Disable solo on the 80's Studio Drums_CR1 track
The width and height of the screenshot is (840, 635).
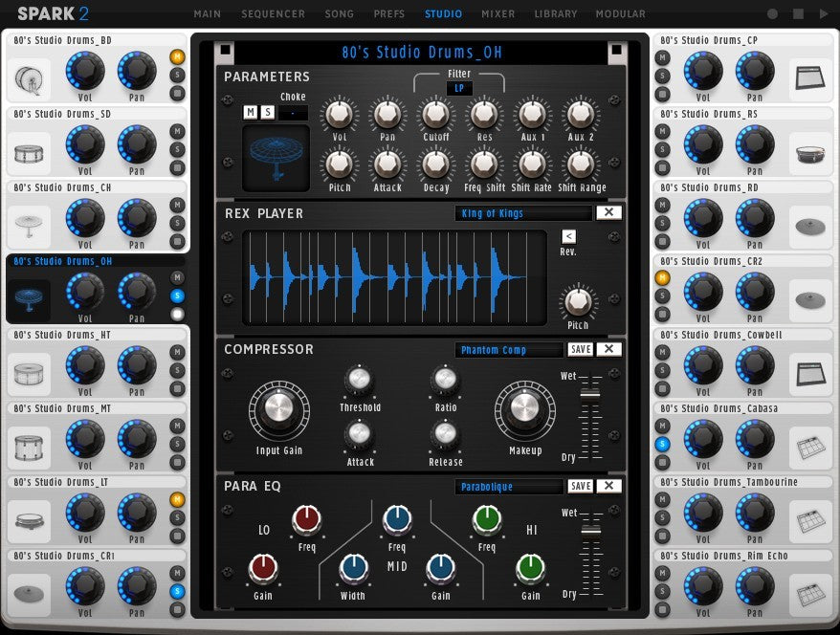click(x=177, y=591)
